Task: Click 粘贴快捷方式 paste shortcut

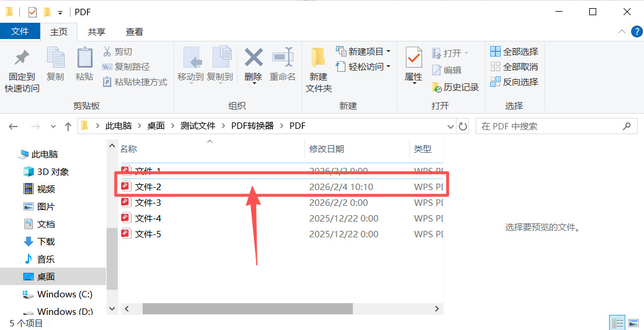Action: tap(135, 82)
